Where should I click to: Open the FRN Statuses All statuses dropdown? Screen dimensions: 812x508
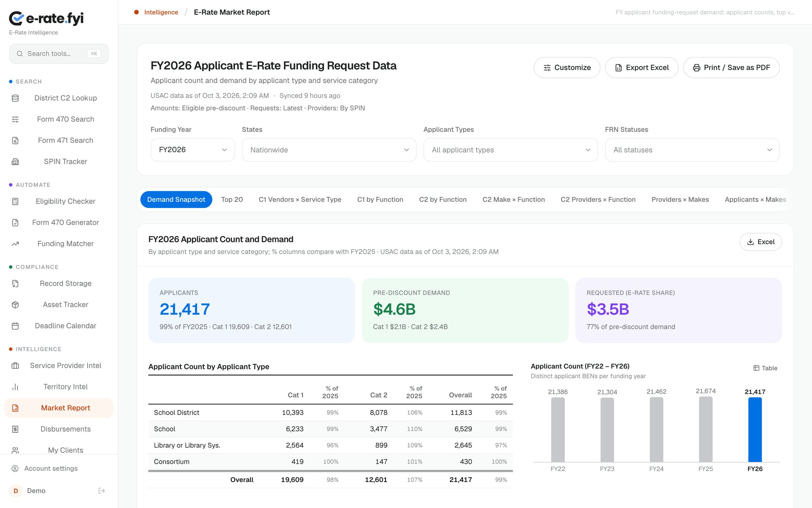click(692, 150)
